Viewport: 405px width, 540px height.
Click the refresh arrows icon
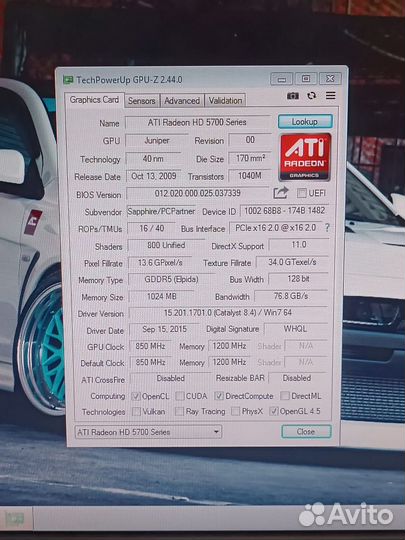click(x=312, y=95)
